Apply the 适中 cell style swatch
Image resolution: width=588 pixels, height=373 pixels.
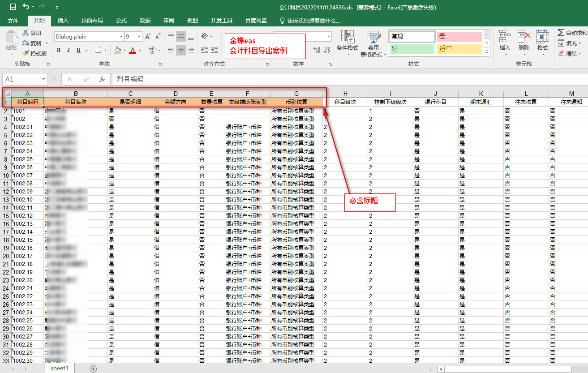tap(459, 49)
